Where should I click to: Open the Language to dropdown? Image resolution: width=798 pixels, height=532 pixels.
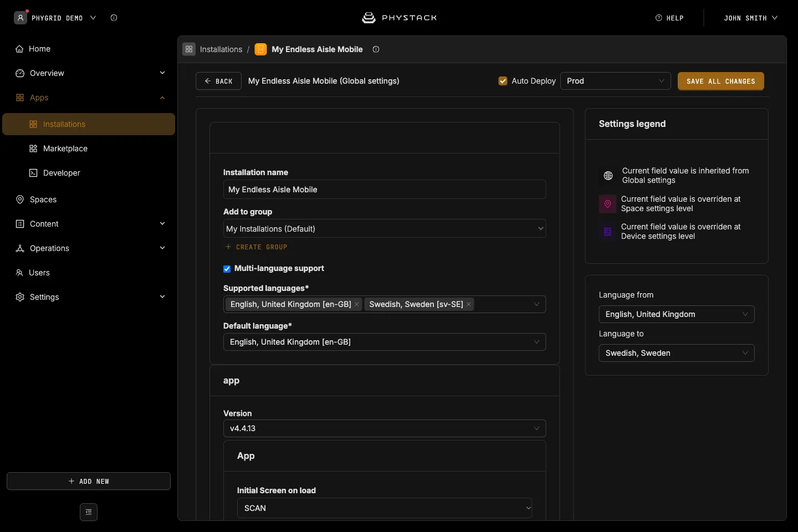click(677, 353)
